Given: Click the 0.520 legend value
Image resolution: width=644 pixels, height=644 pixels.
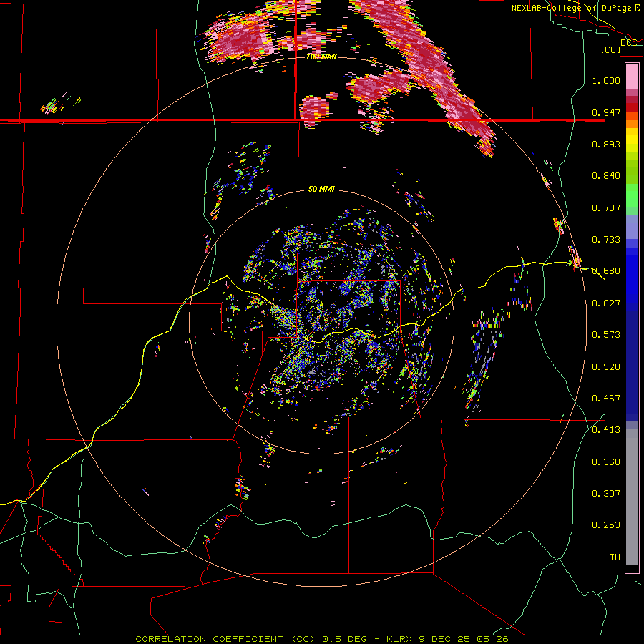Looking at the screenshot, I should 606,366.
